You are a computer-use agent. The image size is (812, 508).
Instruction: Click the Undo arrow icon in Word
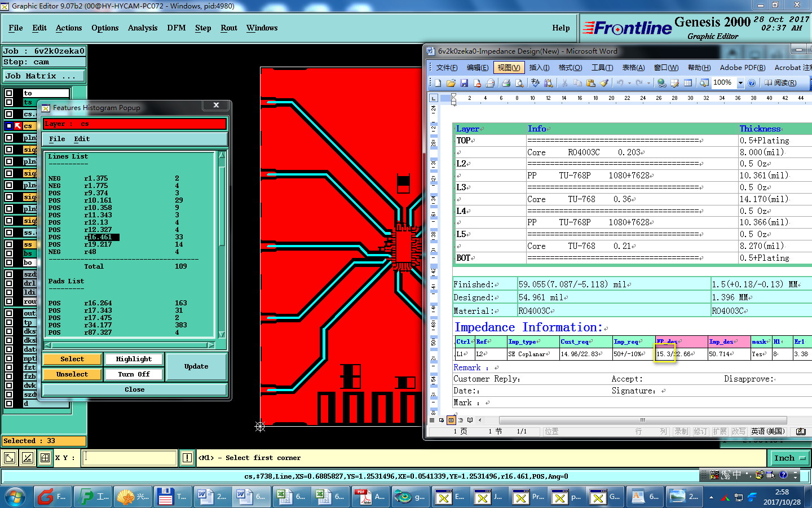620,83
